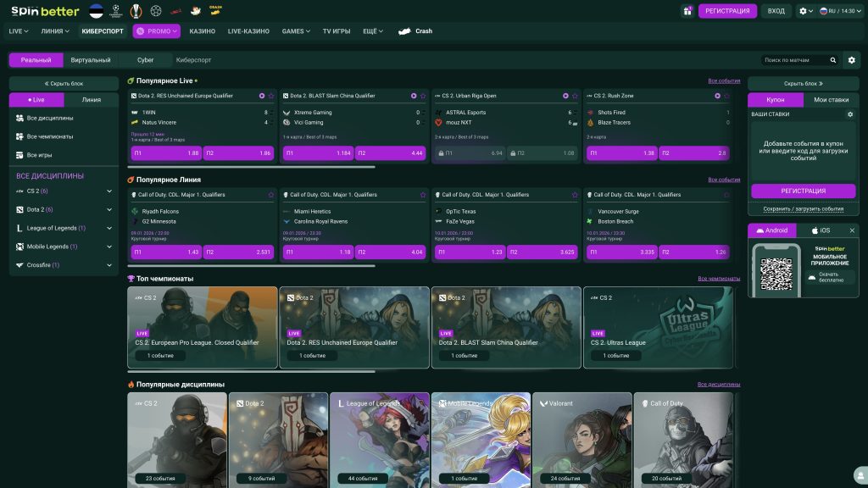Switch to the Виртуальный tab
The width and height of the screenshot is (868, 488).
(91, 60)
